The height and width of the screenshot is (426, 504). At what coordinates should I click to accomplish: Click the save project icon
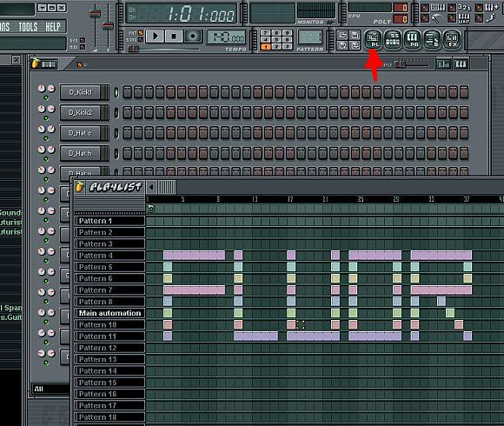[355, 35]
